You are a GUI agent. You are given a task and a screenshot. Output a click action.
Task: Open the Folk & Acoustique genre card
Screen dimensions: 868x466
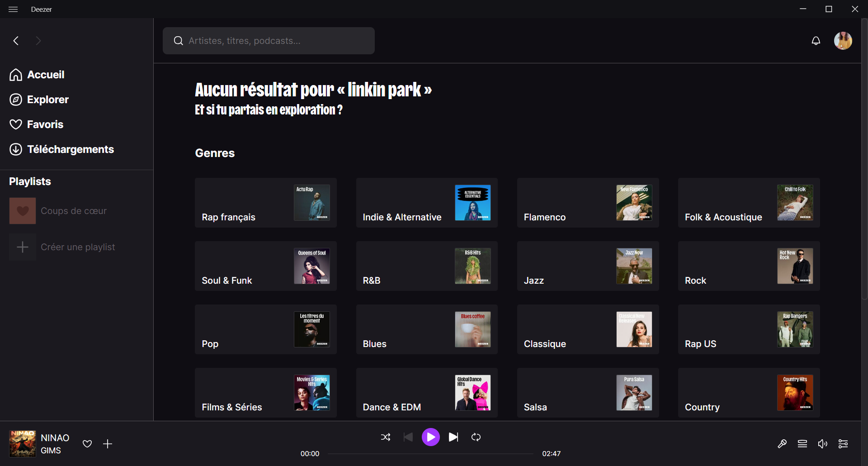(749, 203)
